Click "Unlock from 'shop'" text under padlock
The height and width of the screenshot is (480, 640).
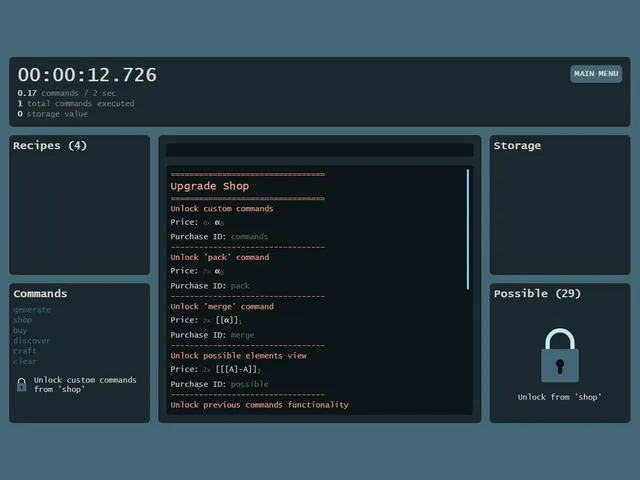coord(560,397)
